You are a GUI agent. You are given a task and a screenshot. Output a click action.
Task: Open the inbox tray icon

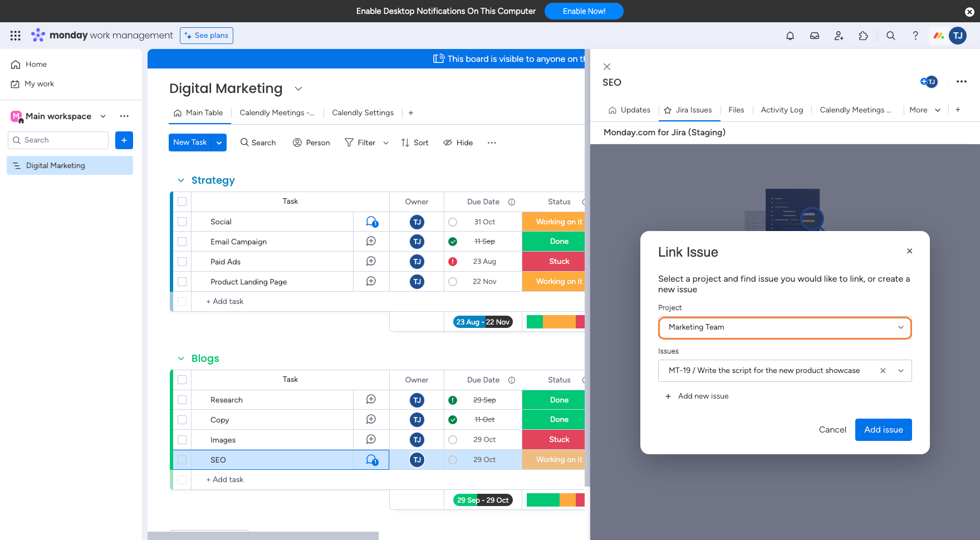[x=814, y=36]
